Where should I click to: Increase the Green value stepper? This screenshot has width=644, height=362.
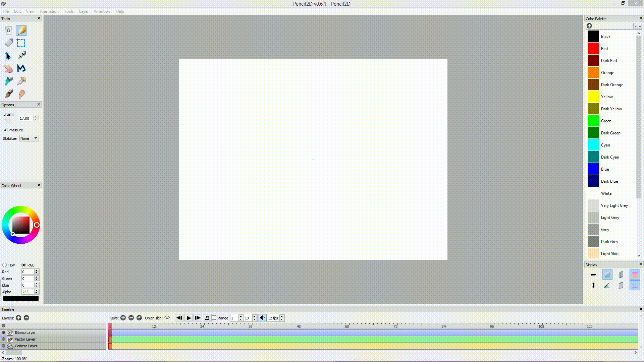point(37,277)
